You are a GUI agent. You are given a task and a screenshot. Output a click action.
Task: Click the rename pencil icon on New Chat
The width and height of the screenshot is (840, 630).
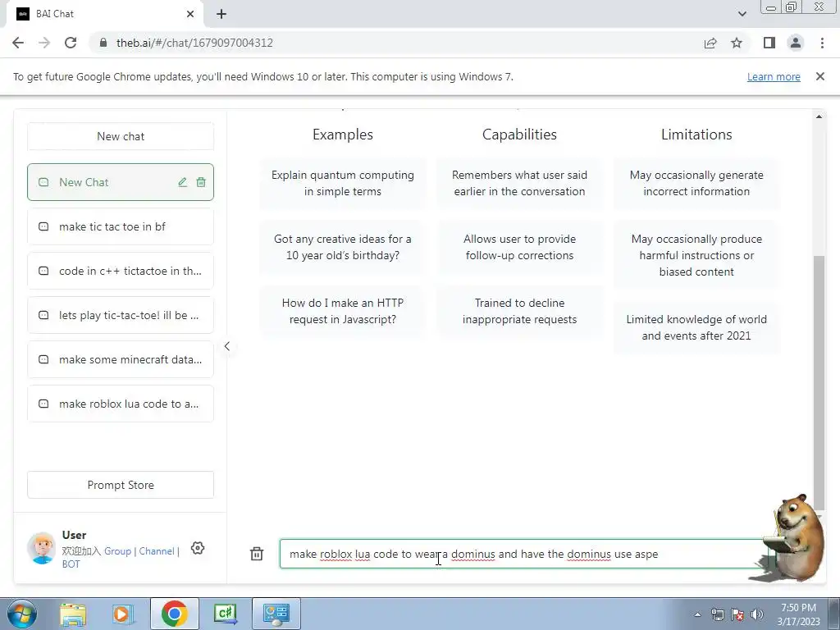(183, 182)
